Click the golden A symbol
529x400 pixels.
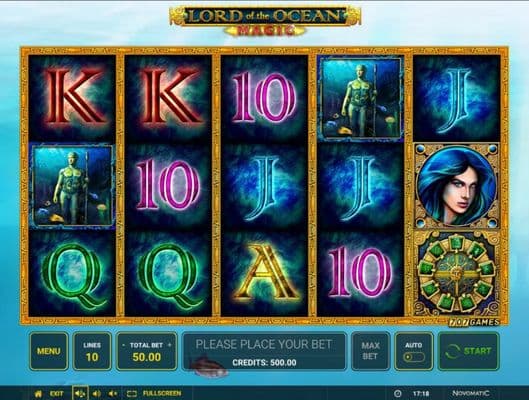265,272
